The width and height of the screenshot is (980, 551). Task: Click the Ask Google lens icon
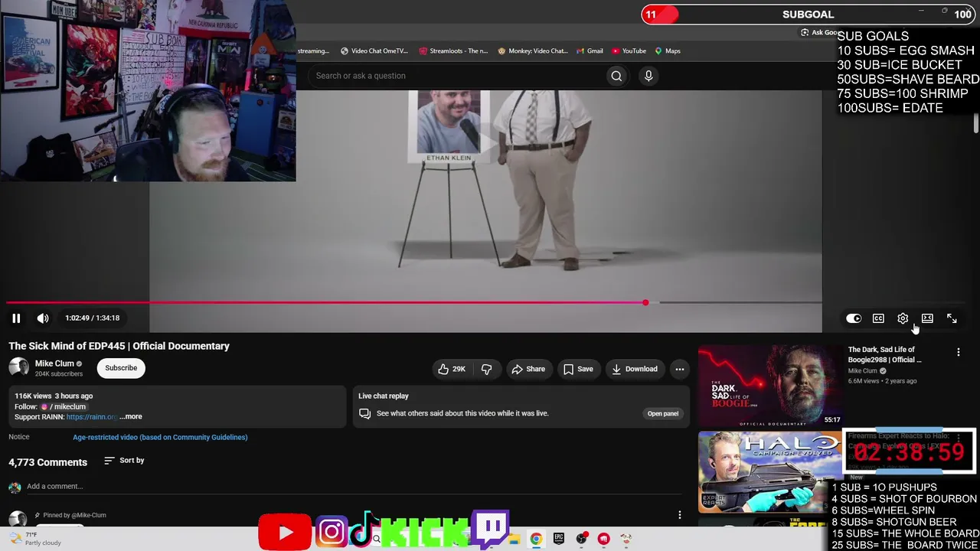805,33
